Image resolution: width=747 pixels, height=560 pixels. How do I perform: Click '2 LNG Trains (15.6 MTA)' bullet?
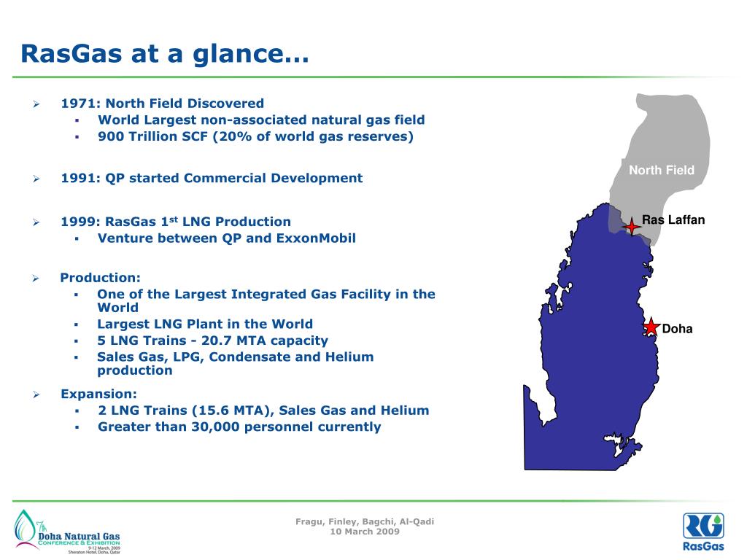(263, 411)
